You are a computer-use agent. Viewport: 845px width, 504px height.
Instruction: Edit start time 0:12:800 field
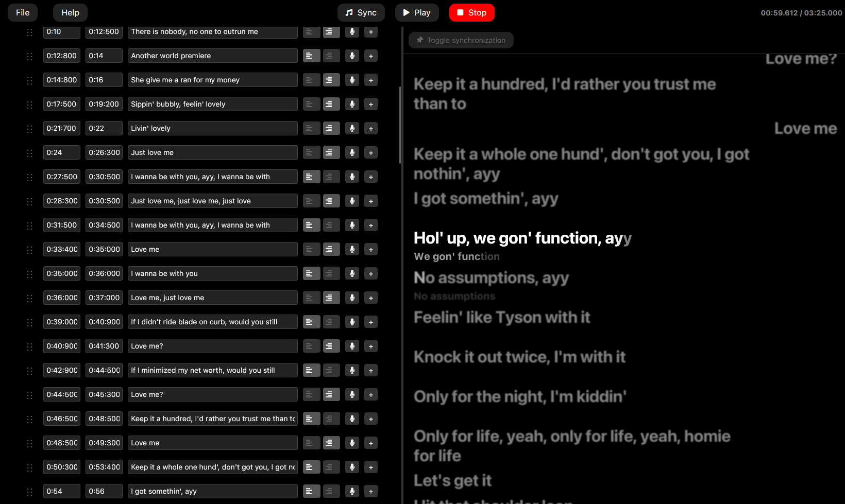[62, 56]
